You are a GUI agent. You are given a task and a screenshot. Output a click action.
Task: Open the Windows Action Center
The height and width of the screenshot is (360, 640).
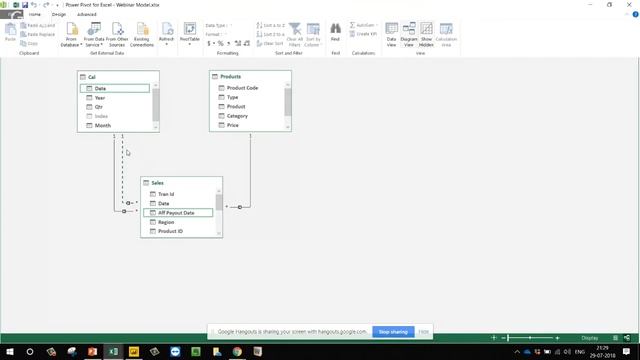(627, 351)
